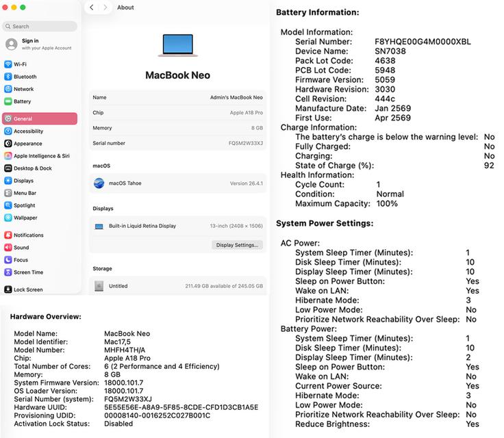
Task: Select the Untitled storage drive row
Action: click(x=178, y=286)
